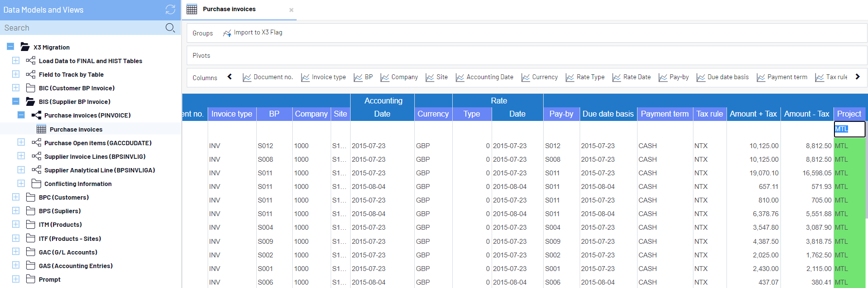This screenshot has height=288, width=868.
Task: Collapse the X3 Migration folder
Action: click(x=10, y=47)
